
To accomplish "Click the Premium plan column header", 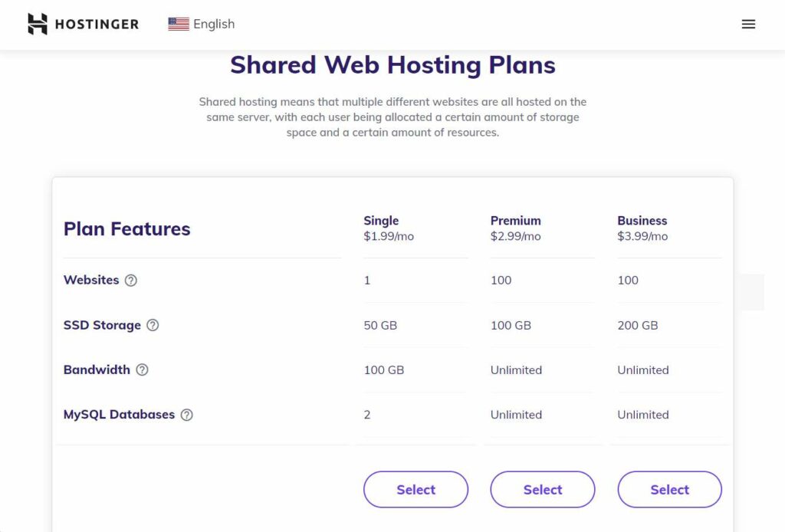I will pos(515,221).
